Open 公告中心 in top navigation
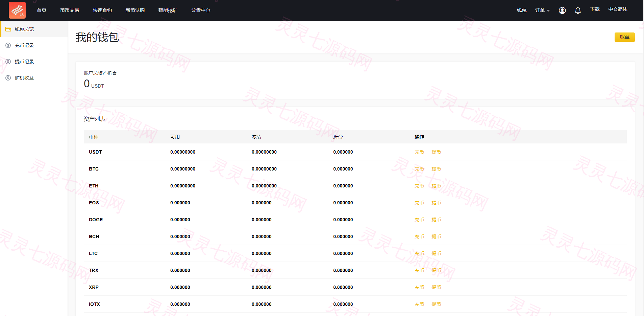Screen dimensions: 644x316 pyautogui.click(x=201, y=10)
